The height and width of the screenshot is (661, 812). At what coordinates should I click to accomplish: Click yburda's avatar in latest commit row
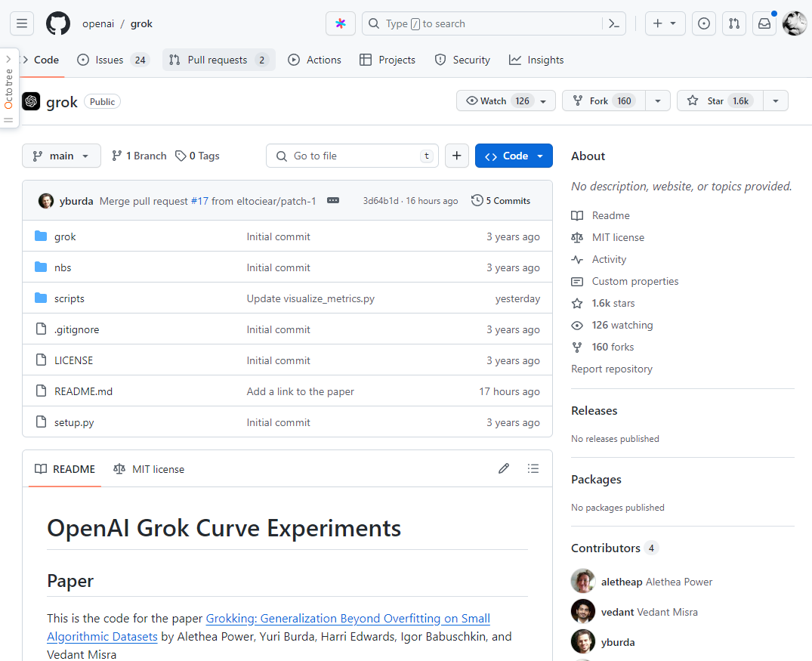46,200
